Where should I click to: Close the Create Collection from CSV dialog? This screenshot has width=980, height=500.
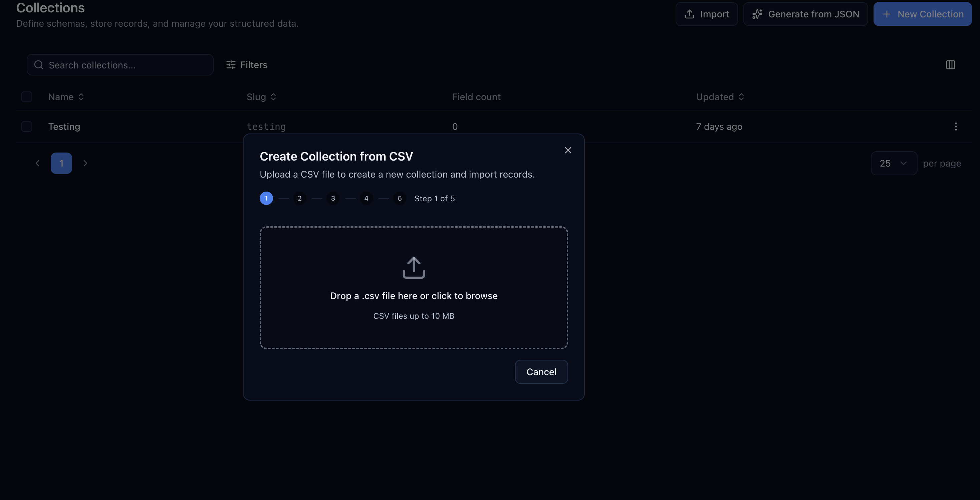(568, 150)
